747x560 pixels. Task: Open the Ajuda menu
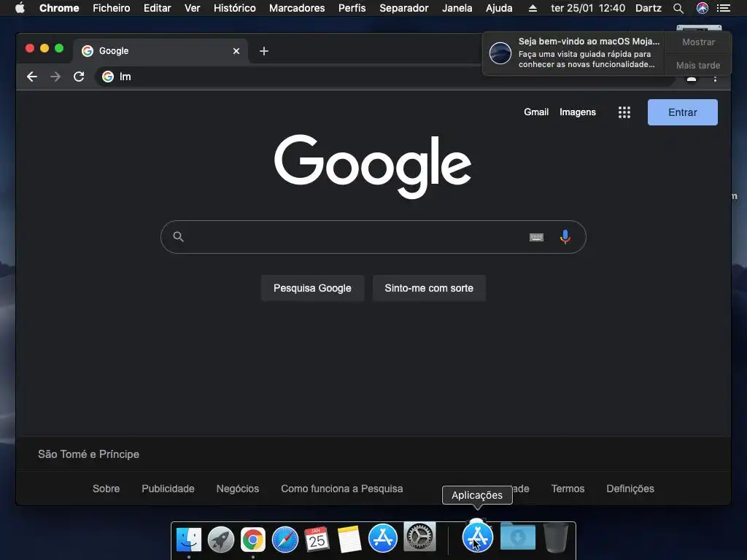click(499, 8)
